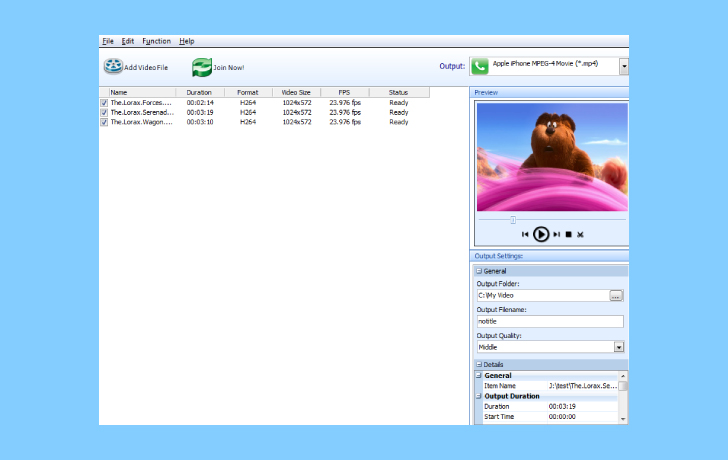The width and height of the screenshot is (728, 460).
Task: Open the Output Quality dropdown
Action: [x=618, y=347]
